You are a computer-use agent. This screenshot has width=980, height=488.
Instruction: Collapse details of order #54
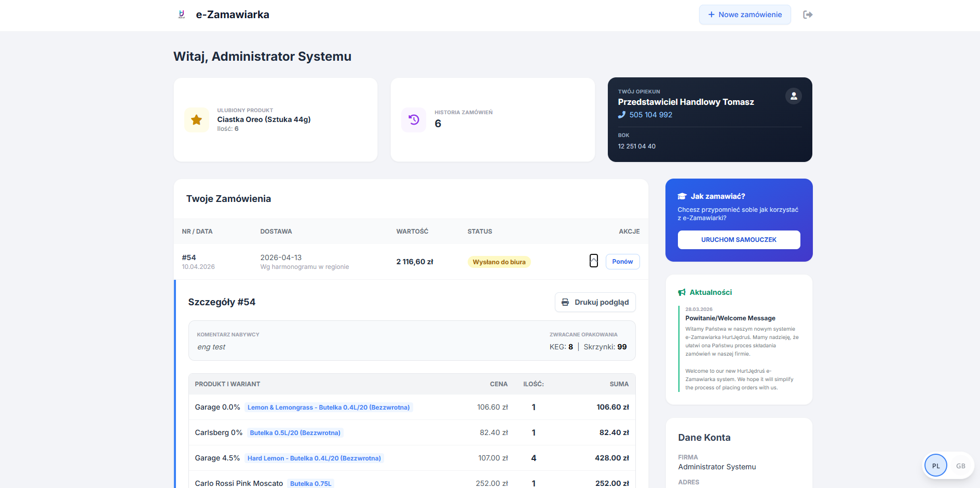coord(594,261)
